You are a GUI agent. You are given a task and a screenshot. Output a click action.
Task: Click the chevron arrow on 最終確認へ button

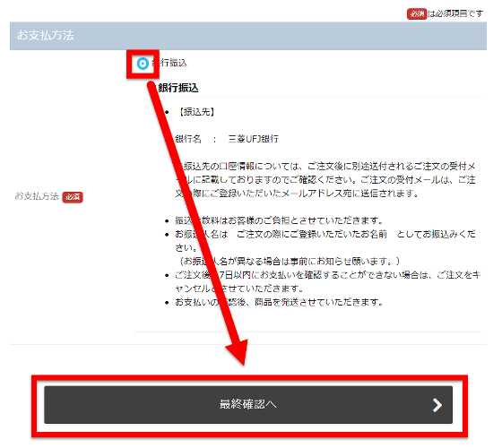coord(437,405)
